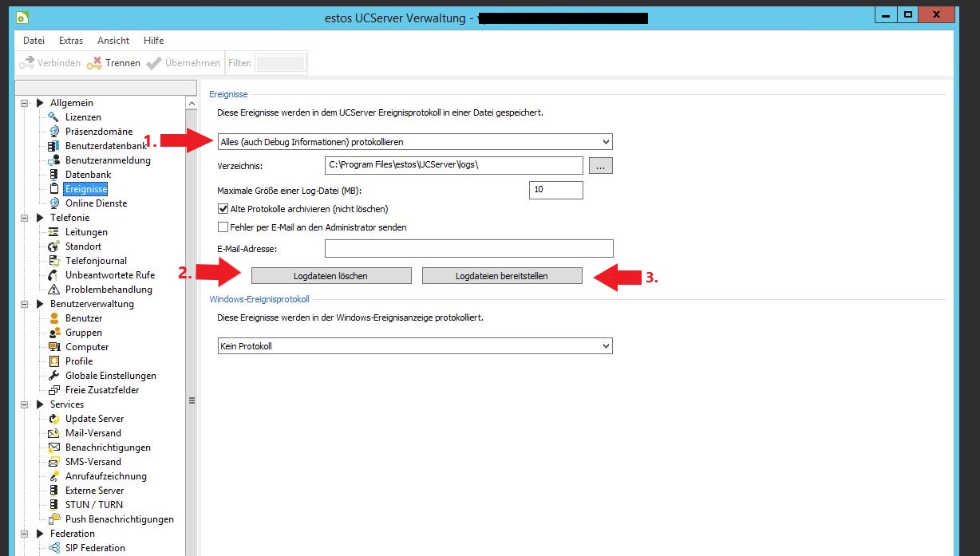The image size is (980, 556).
Task: Click the Standort globe icon
Action: [x=53, y=246]
